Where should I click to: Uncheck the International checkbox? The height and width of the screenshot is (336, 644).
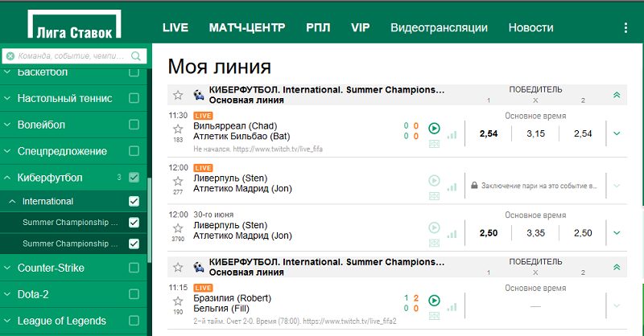click(x=134, y=202)
